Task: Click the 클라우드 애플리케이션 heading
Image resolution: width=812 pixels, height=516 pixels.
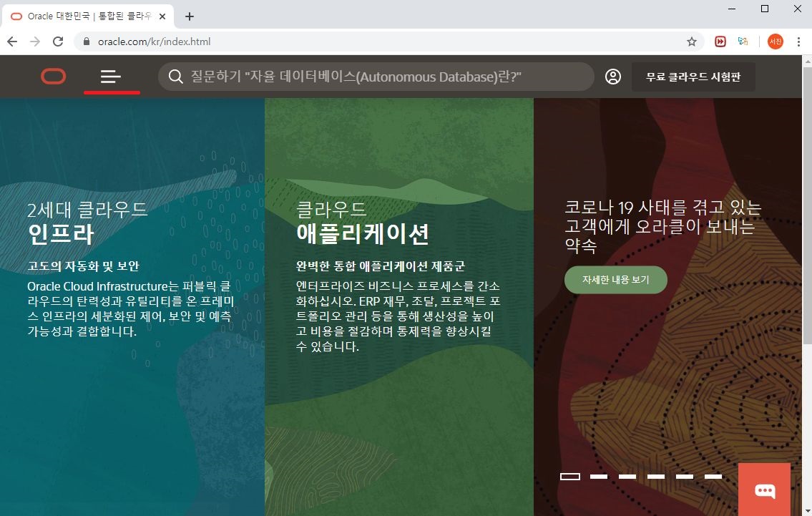Action: click(x=362, y=223)
